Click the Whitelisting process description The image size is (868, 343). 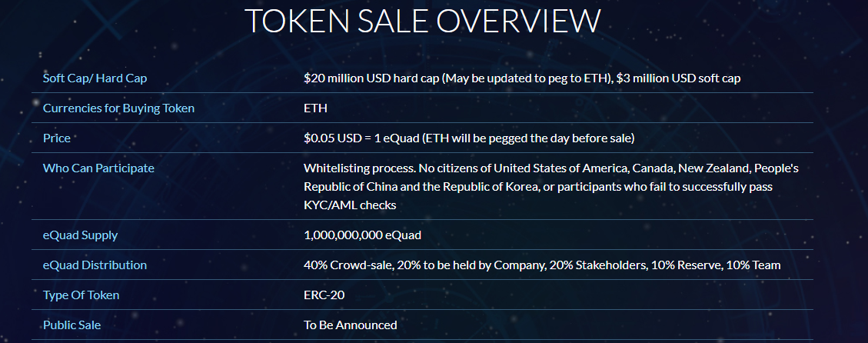pyautogui.click(x=550, y=186)
